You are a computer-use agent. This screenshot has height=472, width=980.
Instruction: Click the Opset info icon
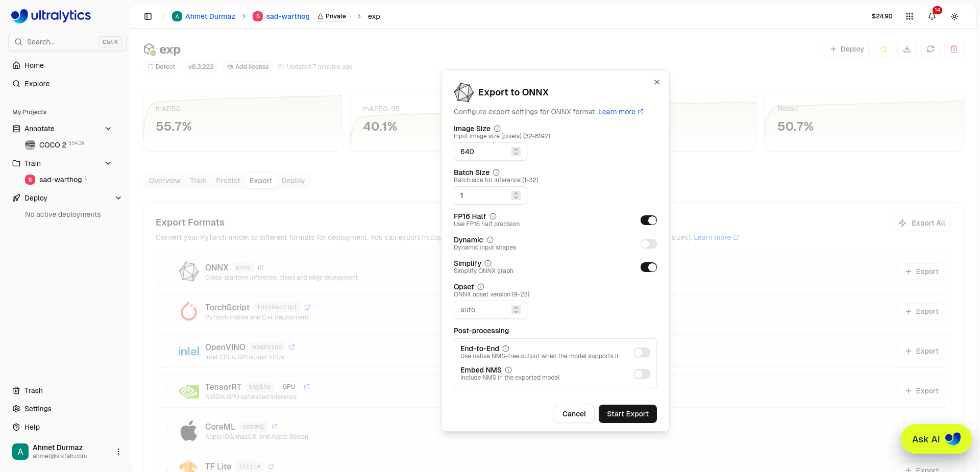481,287
